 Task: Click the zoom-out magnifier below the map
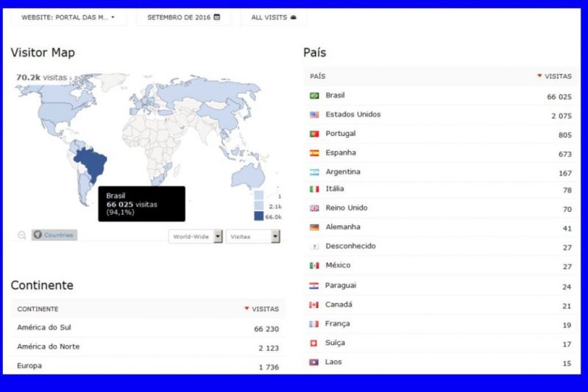pos(21,235)
